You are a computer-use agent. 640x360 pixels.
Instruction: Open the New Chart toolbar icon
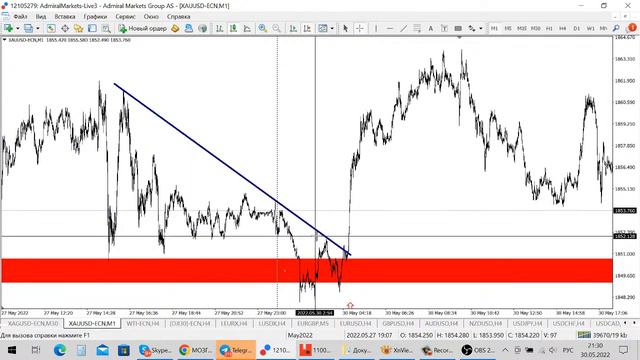(8, 28)
